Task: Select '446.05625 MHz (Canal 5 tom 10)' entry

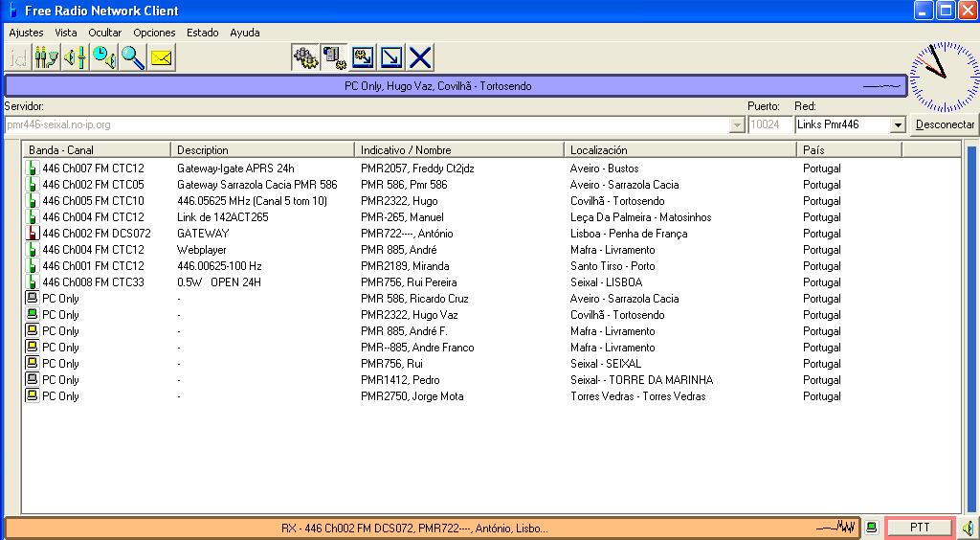Action: (252, 201)
